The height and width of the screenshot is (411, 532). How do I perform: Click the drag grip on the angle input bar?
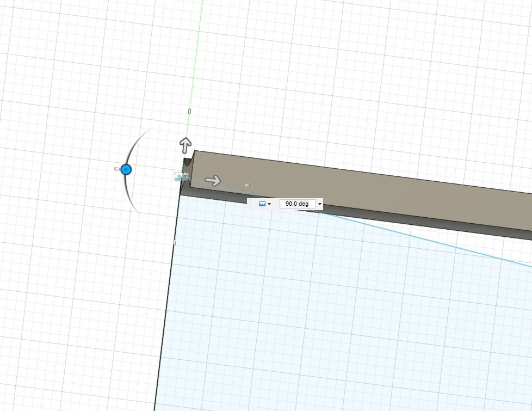(x=251, y=204)
